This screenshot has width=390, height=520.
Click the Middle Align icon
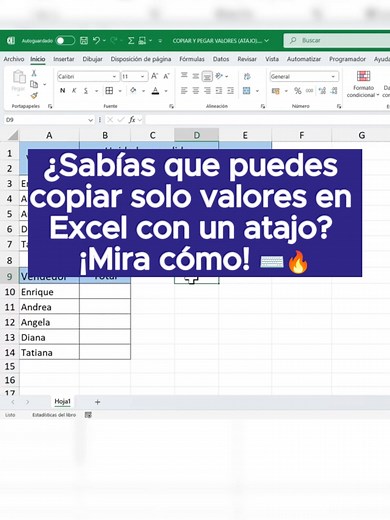click(x=196, y=76)
